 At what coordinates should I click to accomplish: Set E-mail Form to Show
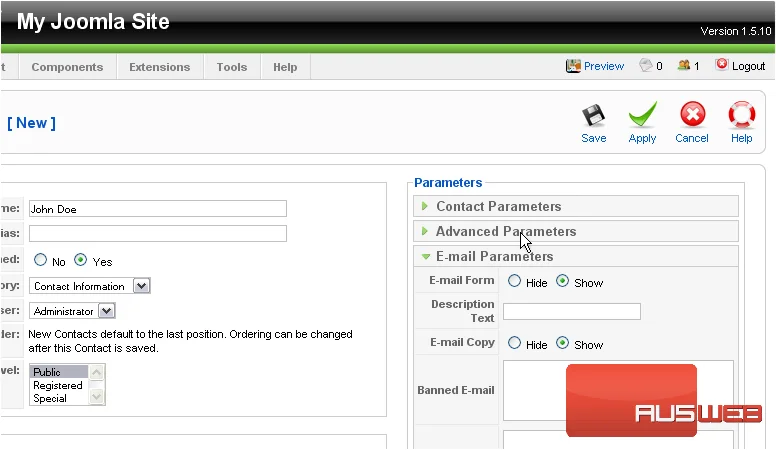coord(562,281)
